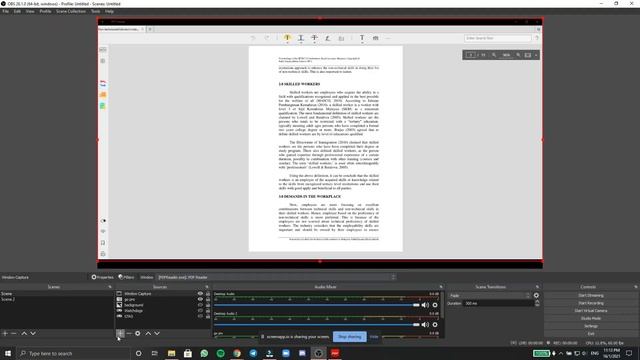
Task: Toggle visibility of Window Capture source
Action: click(200, 293)
